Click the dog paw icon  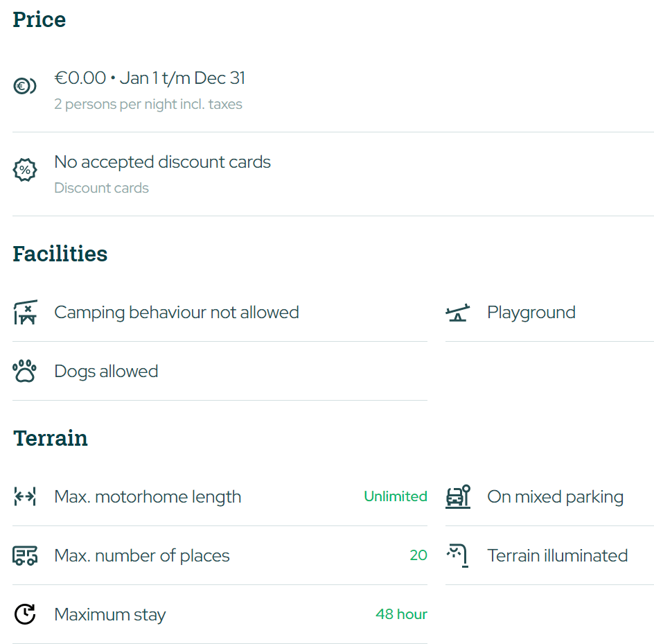point(25,372)
